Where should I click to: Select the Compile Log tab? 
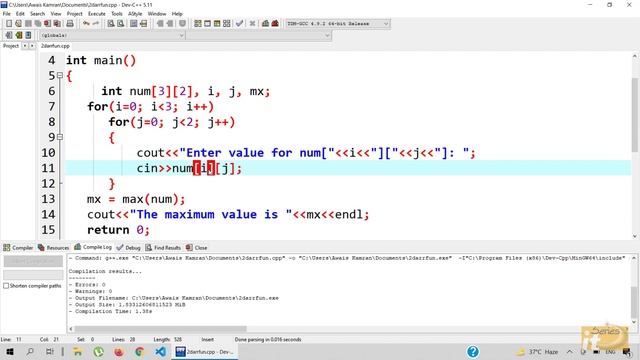tap(93, 247)
